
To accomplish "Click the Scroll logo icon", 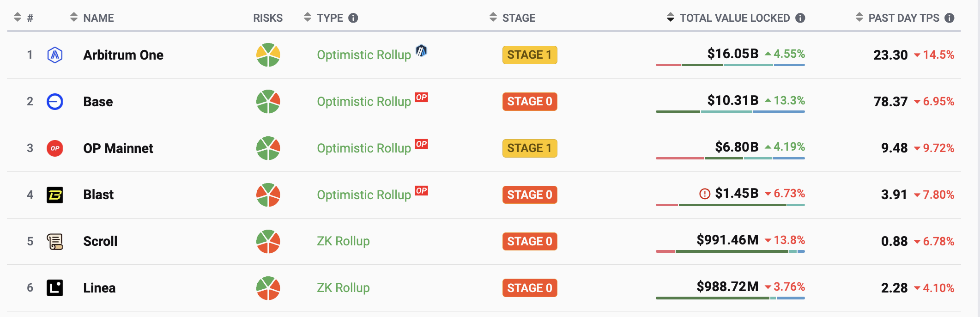I will click(x=55, y=241).
